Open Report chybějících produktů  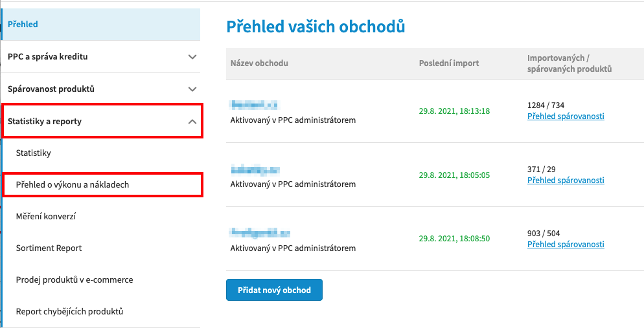coord(69,311)
